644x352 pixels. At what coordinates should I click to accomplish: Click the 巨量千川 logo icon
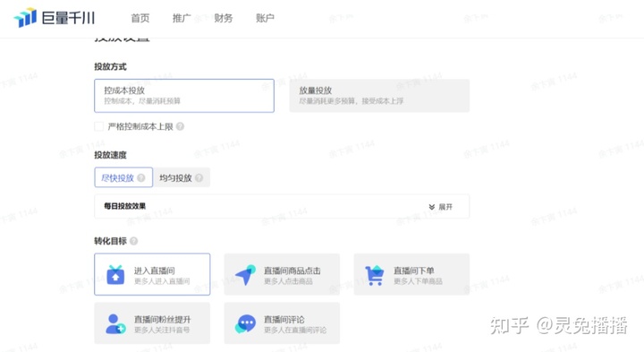25,17
